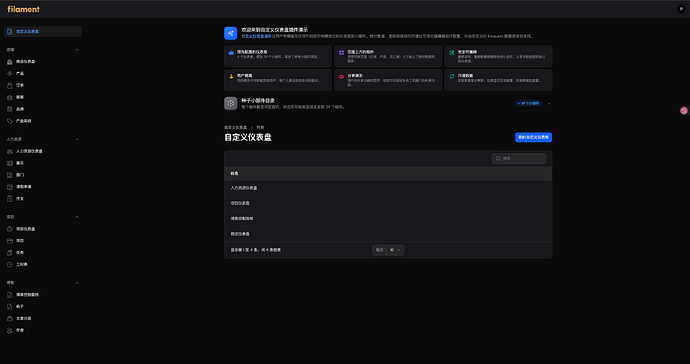This screenshot has height=364, width=690.
Task: Expand the 种子小部件目录 section chevron
Action: 549,103
